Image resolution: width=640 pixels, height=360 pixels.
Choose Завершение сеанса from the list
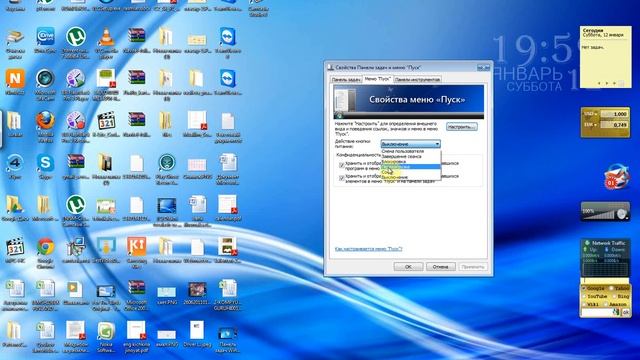tap(411, 156)
